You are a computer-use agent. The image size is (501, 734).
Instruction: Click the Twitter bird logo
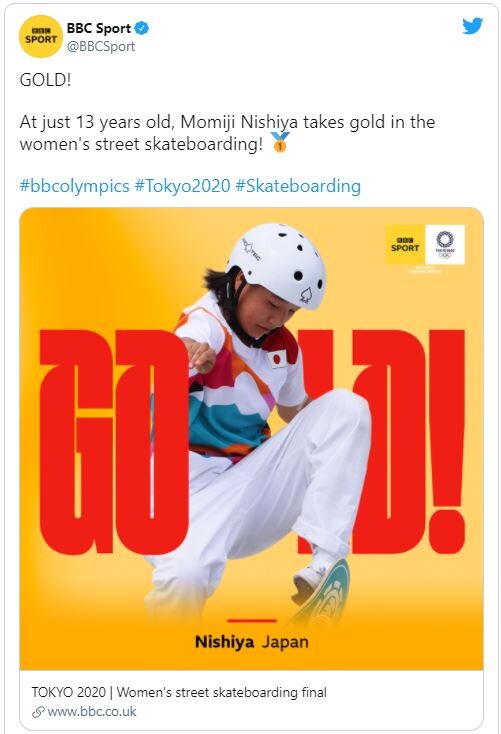[x=472, y=26]
